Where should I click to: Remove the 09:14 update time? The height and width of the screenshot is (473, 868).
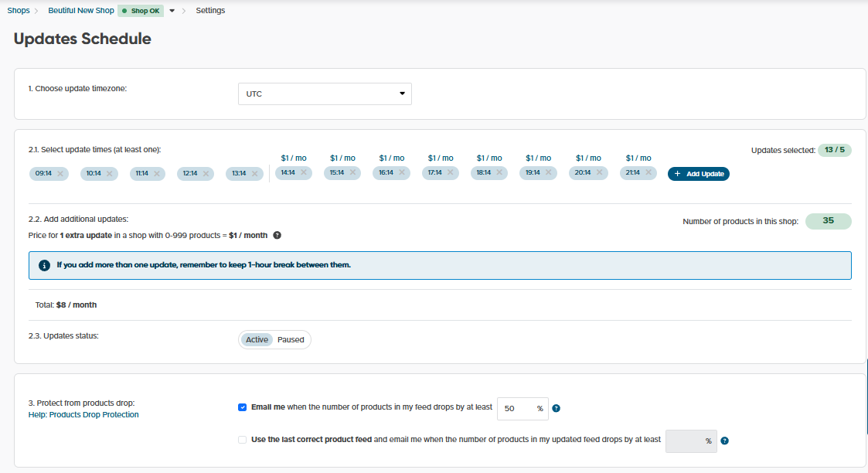point(60,174)
